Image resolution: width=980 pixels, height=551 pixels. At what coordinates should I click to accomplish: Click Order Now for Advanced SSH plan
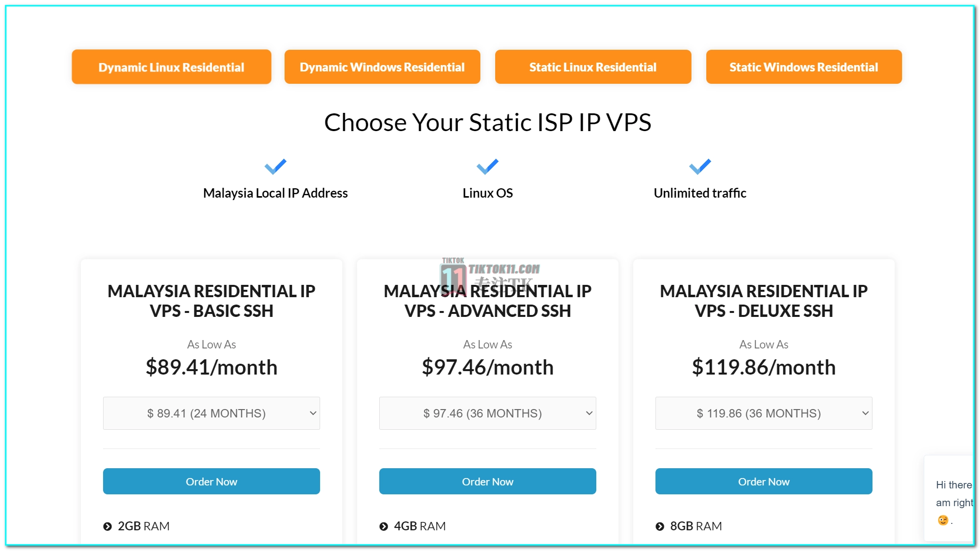click(488, 482)
